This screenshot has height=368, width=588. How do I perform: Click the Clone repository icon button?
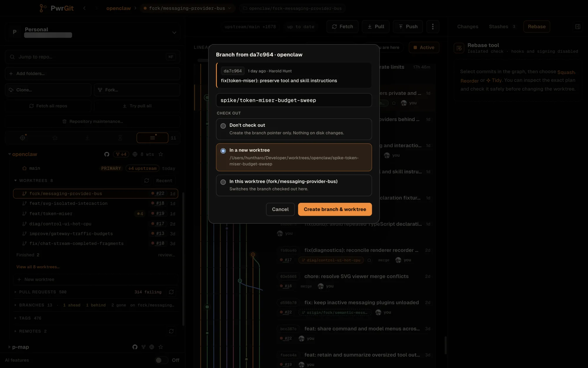click(x=11, y=90)
